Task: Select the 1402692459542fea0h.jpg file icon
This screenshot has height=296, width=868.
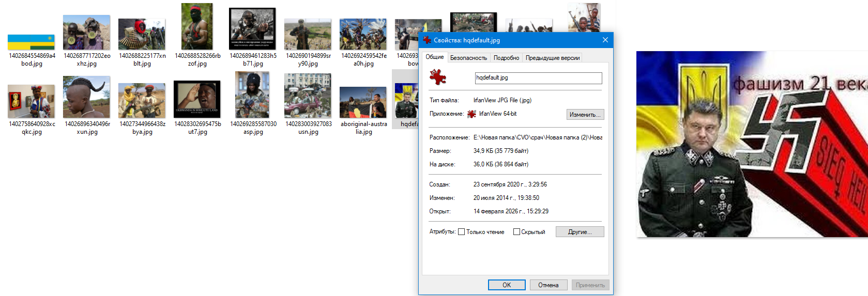Action: tap(363, 34)
